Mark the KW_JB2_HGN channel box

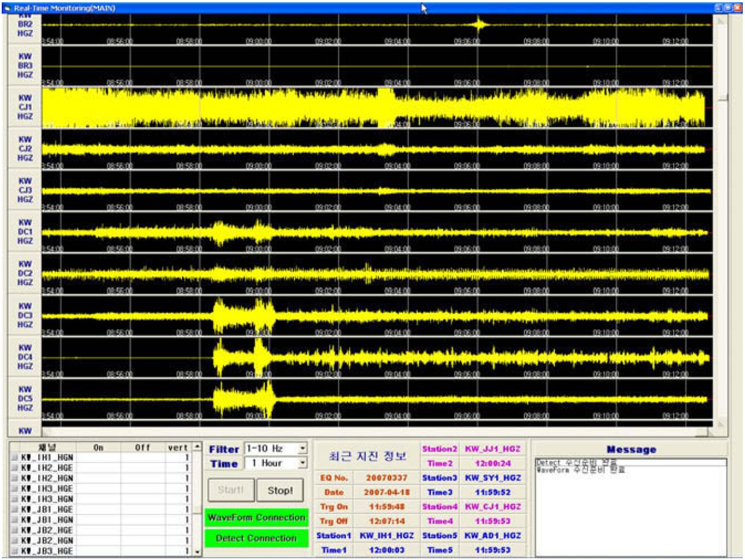15,540
